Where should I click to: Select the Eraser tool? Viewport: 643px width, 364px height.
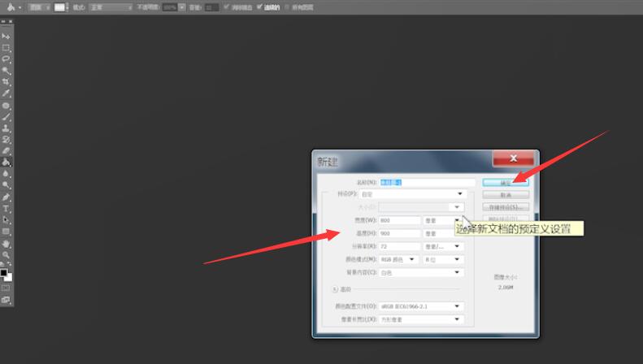[6, 151]
